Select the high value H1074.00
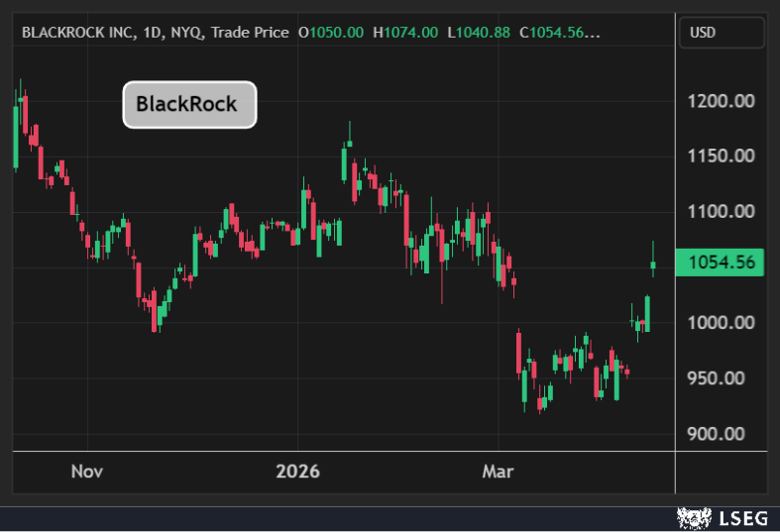 click(405, 33)
